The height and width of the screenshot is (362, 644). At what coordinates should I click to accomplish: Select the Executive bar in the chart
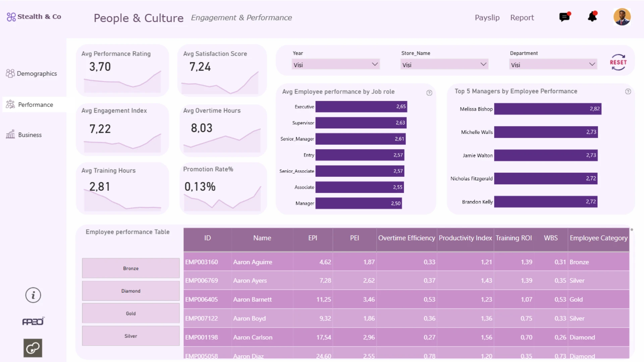point(361,107)
